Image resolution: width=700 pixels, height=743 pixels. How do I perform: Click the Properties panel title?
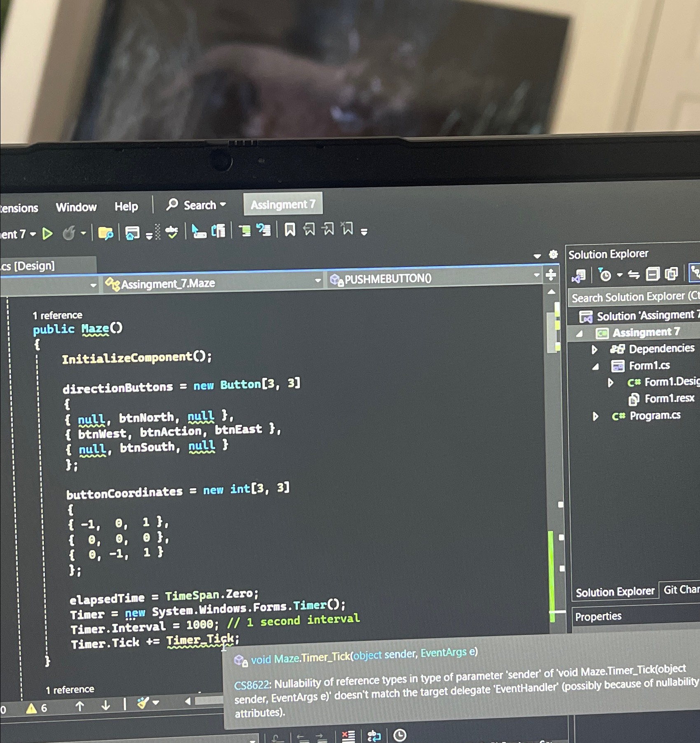coord(598,616)
